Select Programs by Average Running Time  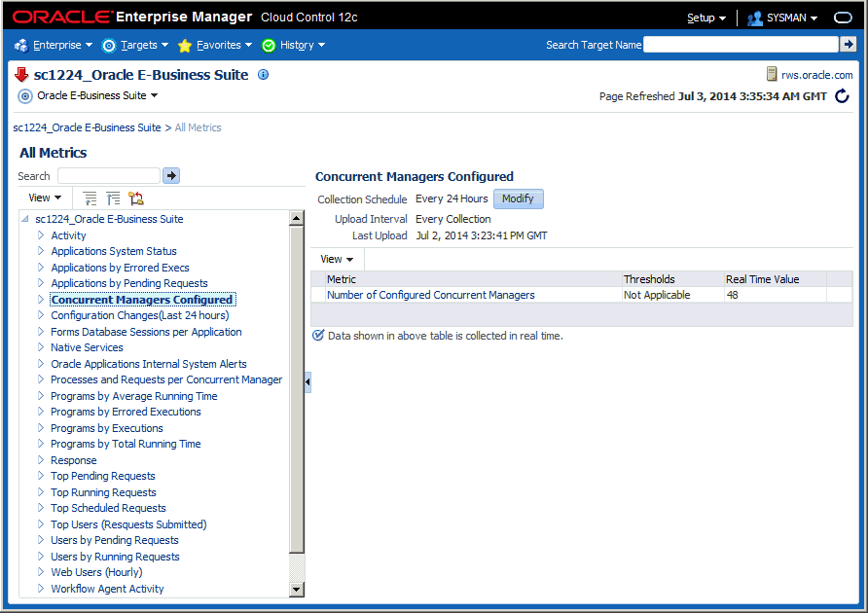pyautogui.click(x=134, y=396)
